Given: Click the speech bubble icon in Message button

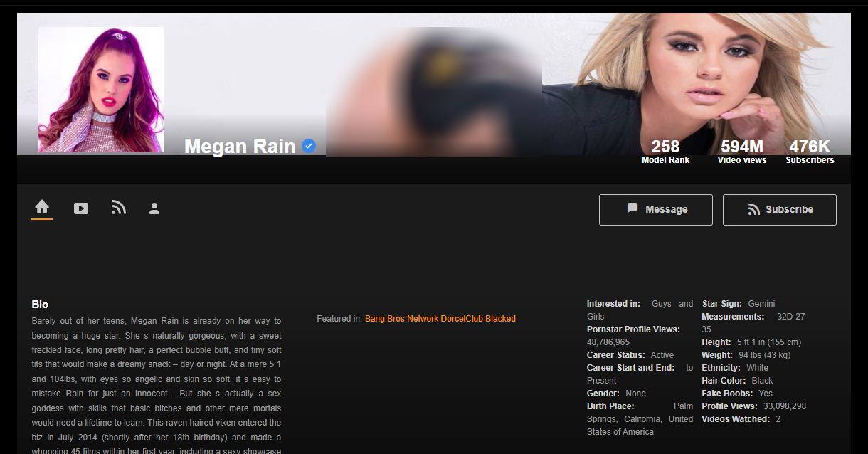Looking at the screenshot, I should 633,208.
